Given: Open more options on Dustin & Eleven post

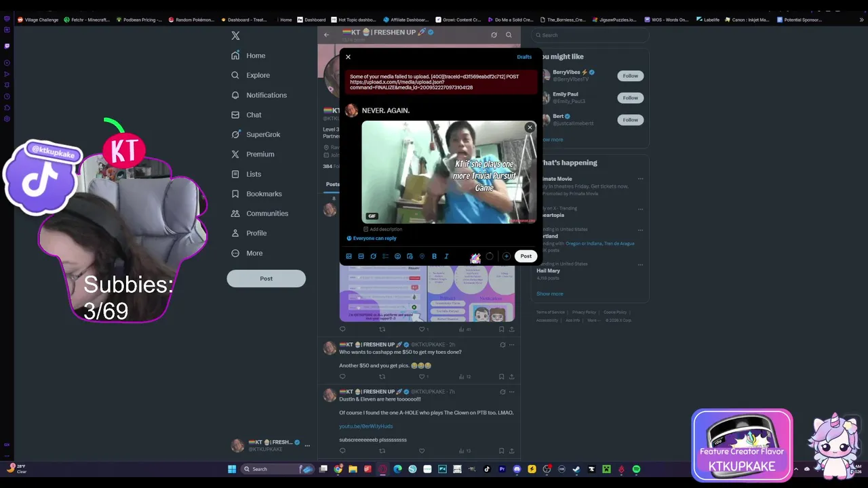Looking at the screenshot, I should [511, 392].
